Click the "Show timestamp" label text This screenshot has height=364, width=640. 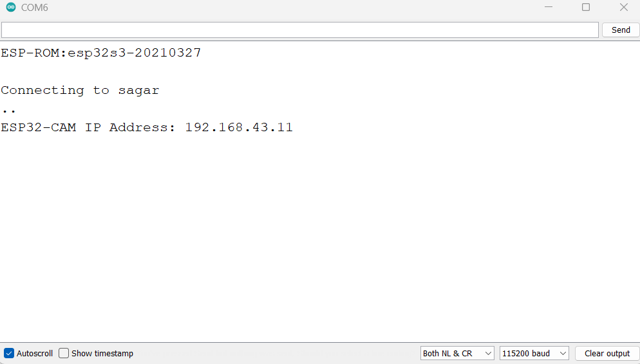[x=102, y=353]
